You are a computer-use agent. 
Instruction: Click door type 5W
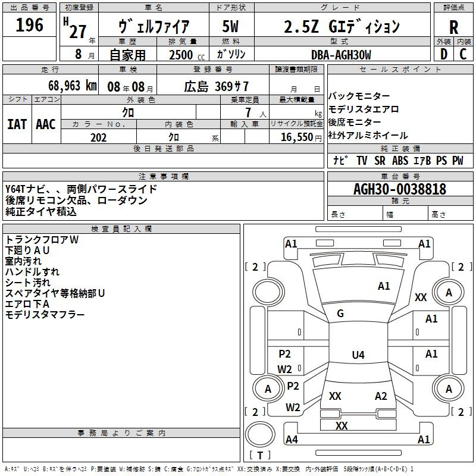pyautogui.click(x=231, y=26)
